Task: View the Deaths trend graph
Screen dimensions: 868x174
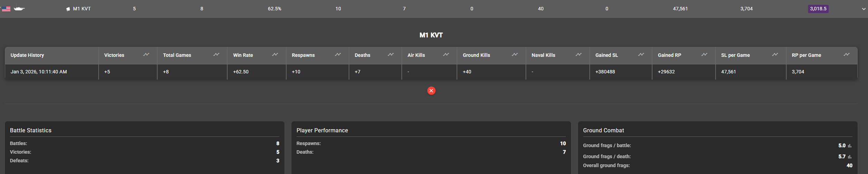Action: point(390,55)
